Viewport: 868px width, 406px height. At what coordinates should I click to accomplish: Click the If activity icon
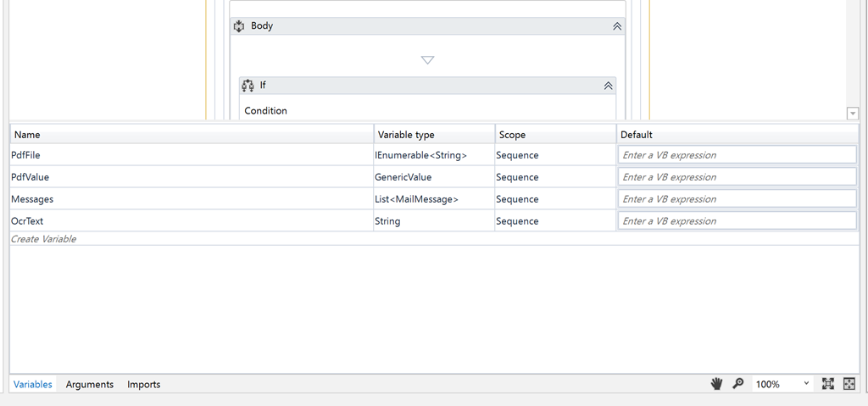[248, 86]
